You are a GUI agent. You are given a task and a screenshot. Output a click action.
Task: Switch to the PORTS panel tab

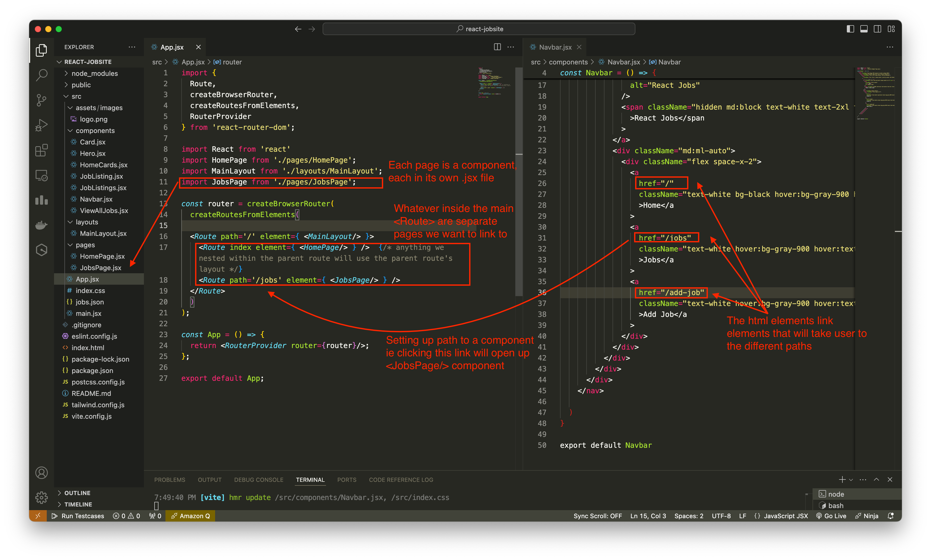point(347,480)
